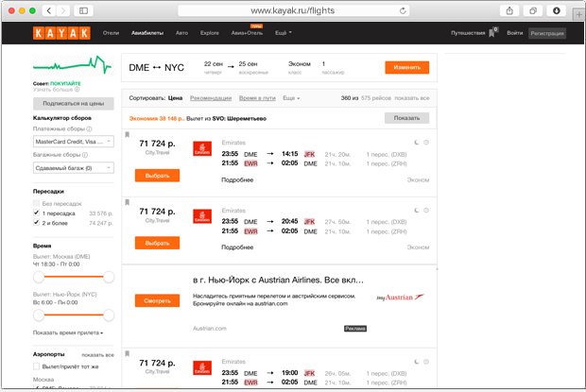This screenshot has height=392, width=586.
Task: Open the Отели tab
Action: (111, 33)
